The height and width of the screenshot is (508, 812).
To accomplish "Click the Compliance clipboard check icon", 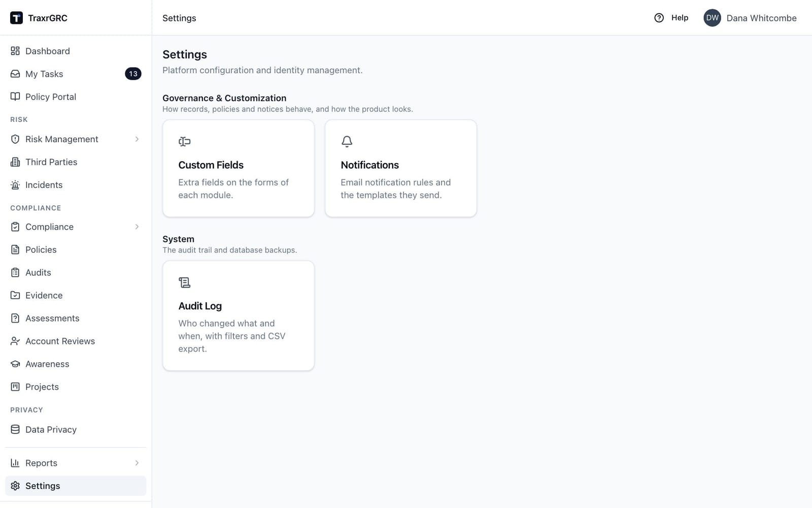I will tap(15, 227).
